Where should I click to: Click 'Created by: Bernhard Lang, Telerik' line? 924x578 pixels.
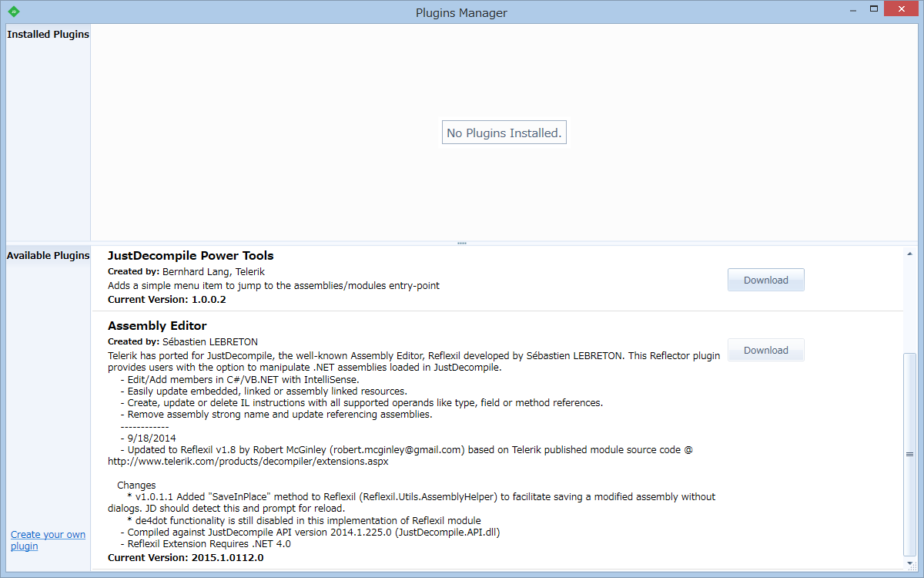pos(186,271)
